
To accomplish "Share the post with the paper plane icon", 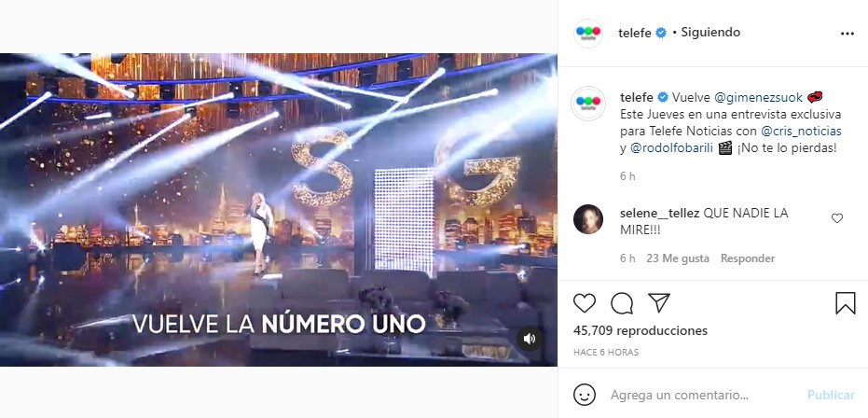I will 659,303.
